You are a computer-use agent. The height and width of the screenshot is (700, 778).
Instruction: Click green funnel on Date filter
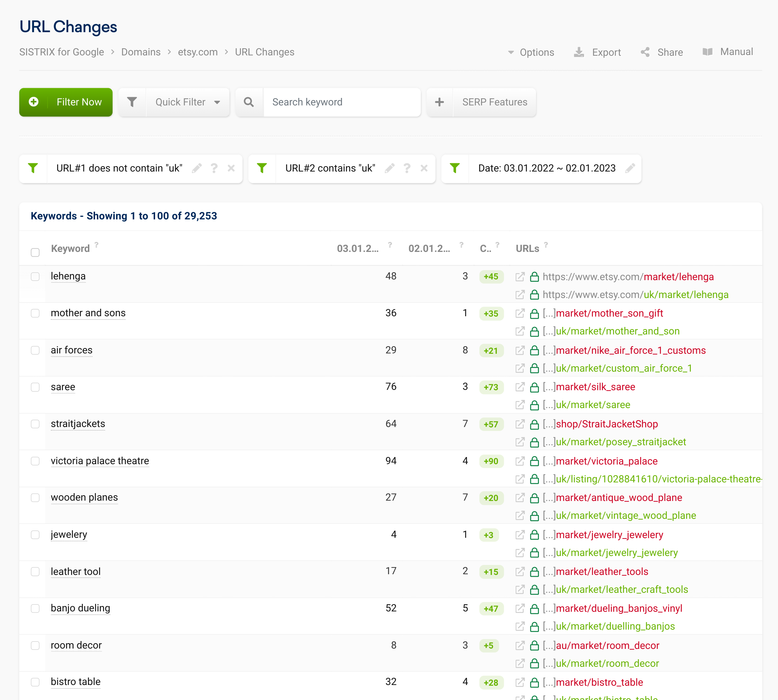tap(455, 168)
